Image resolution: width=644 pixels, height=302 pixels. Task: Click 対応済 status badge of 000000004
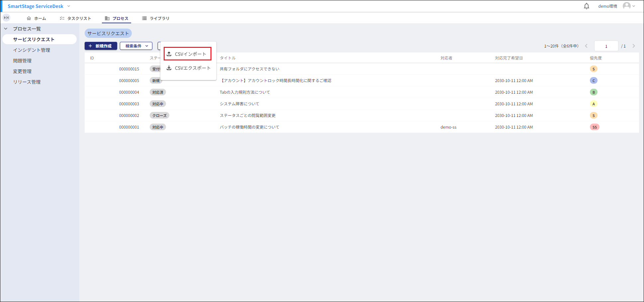(158, 92)
